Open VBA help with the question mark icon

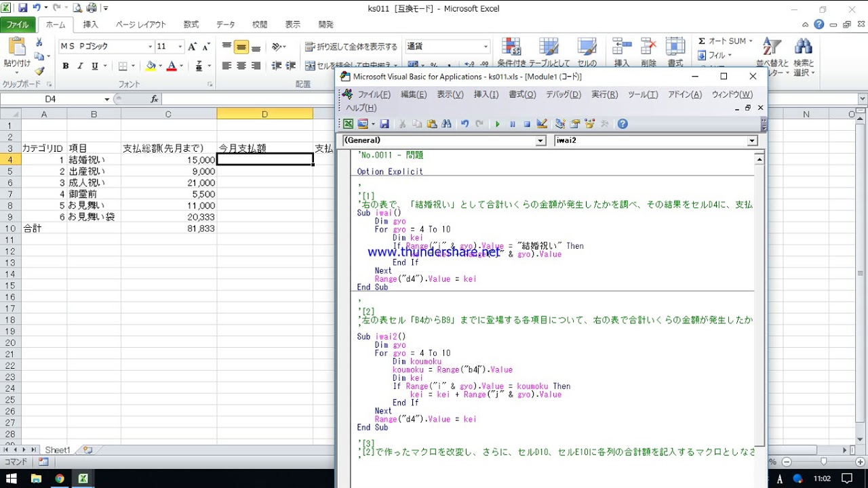623,124
